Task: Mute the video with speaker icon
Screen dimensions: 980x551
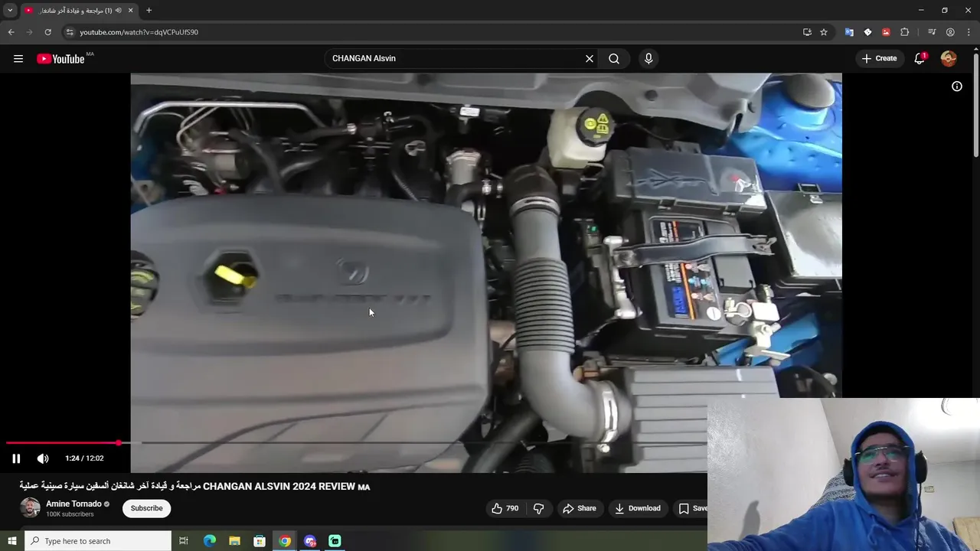Action: coord(43,458)
